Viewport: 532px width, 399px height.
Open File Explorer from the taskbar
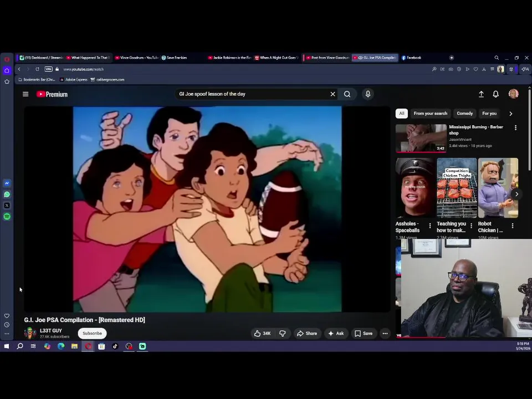74,346
